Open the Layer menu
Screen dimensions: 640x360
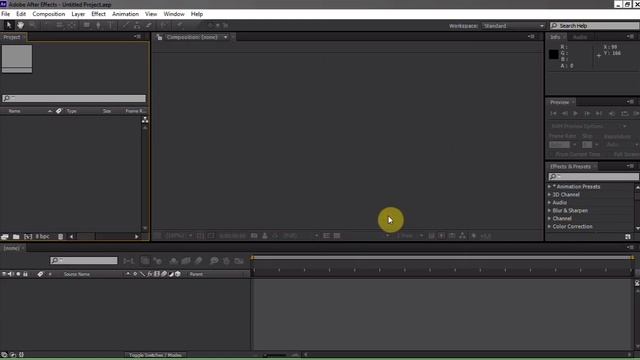point(78,14)
